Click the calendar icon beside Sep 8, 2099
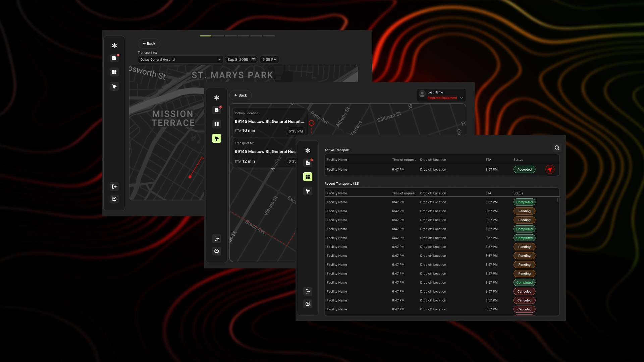Image resolution: width=644 pixels, height=362 pixels. point(254,60)
